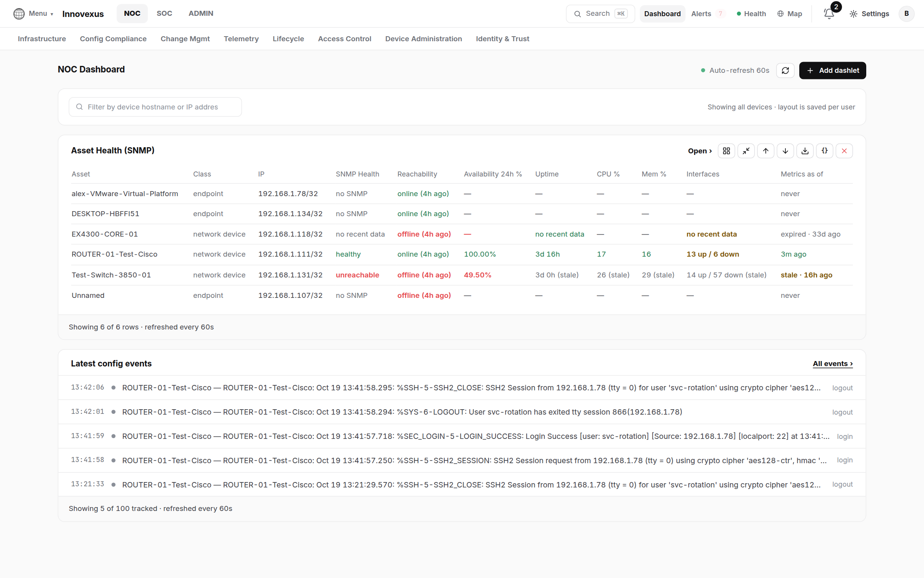
Task: Click the Map globe icon
Action: point(780,14)
